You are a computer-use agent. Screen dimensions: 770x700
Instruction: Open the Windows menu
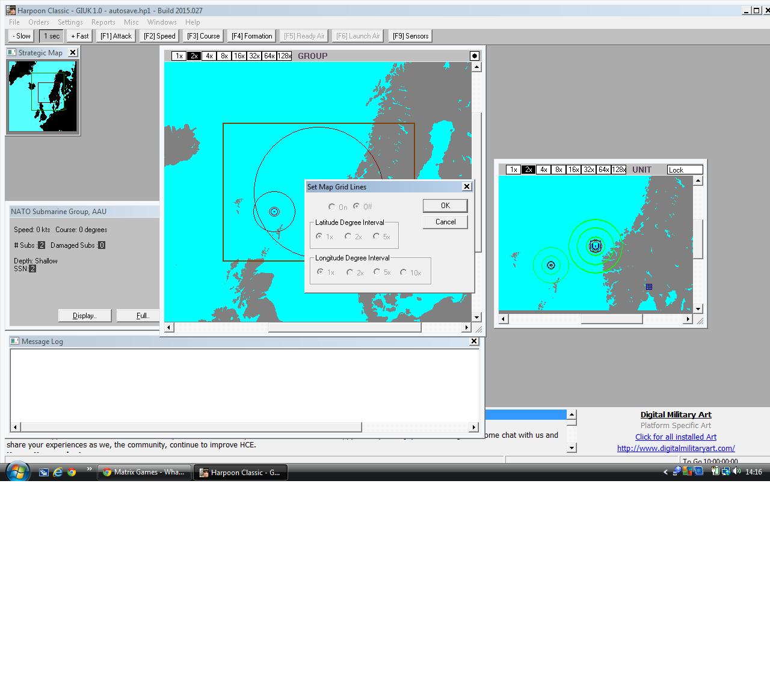coord(162,22)
